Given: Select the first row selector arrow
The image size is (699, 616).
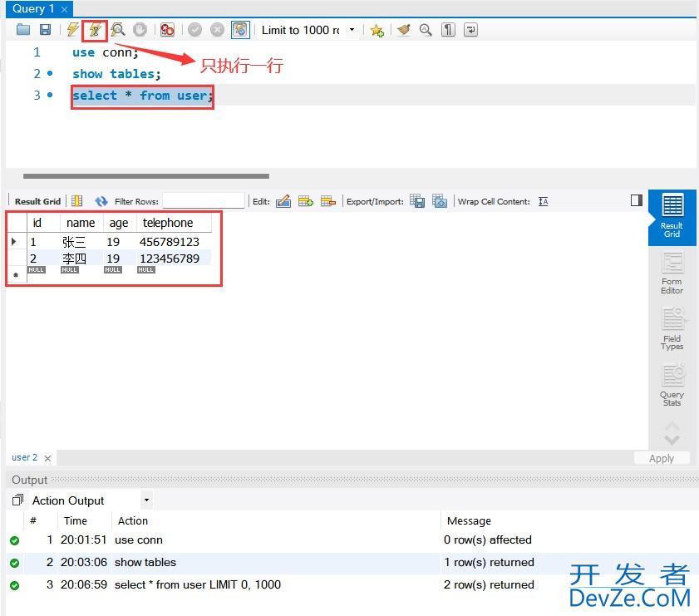Looking at the screenshot, I should (x=14, y=242).
